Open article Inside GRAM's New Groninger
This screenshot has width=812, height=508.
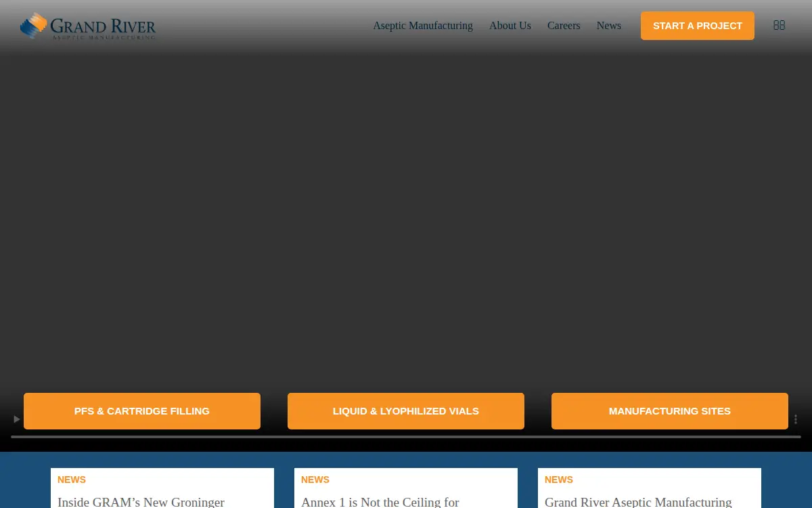(x=141, y=502)
